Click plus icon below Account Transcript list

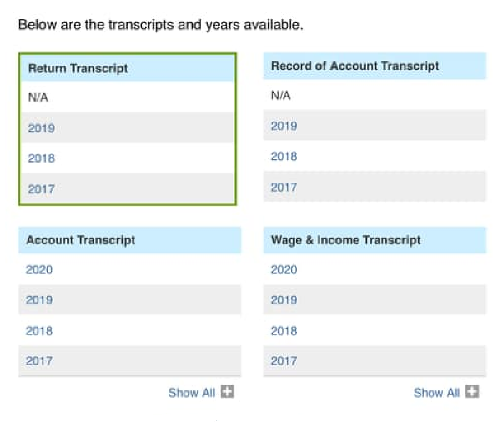(227, 392)
